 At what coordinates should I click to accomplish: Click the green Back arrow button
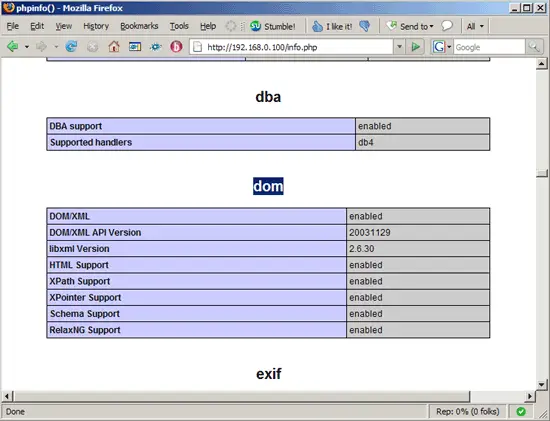pos(13,47)
